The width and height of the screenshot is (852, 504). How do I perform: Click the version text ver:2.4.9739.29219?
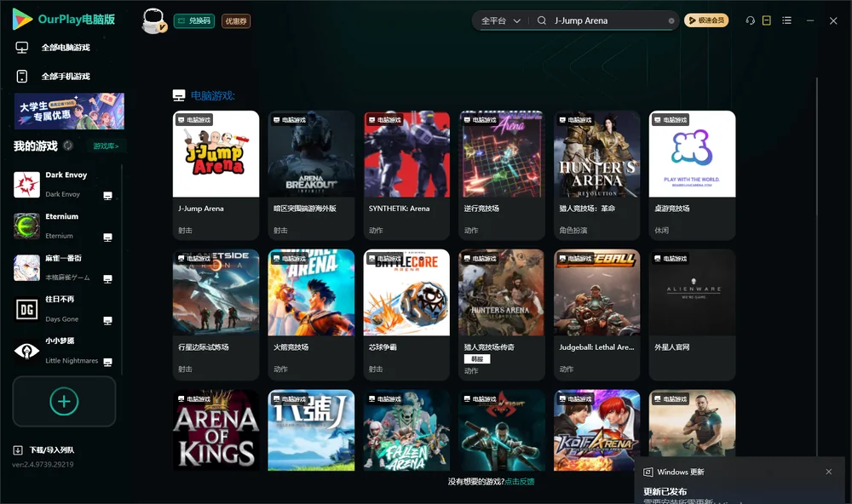pos(43,465)
